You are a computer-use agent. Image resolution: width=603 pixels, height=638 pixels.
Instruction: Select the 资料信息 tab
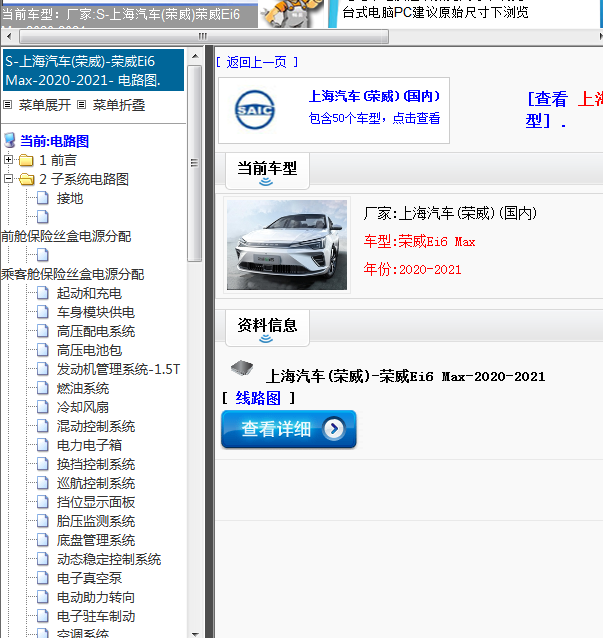(x=267, y=328)
